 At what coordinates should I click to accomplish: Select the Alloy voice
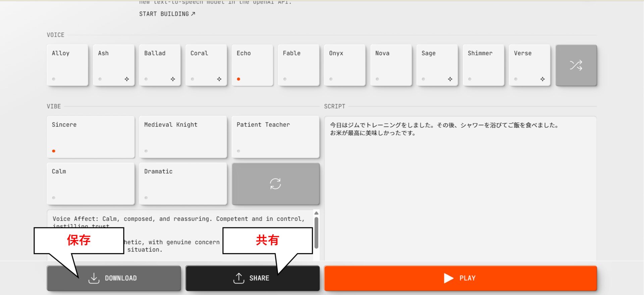click(x=67, y=65)
